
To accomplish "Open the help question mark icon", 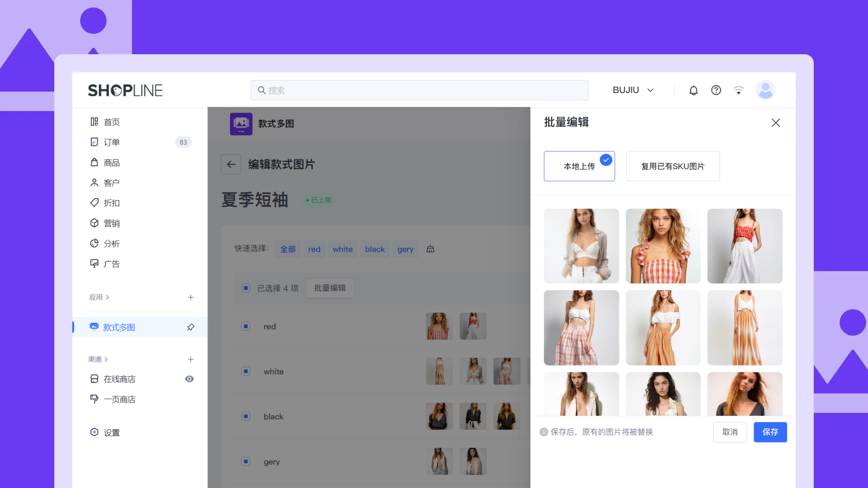I will pyautogui.click(x=716, y=90).
